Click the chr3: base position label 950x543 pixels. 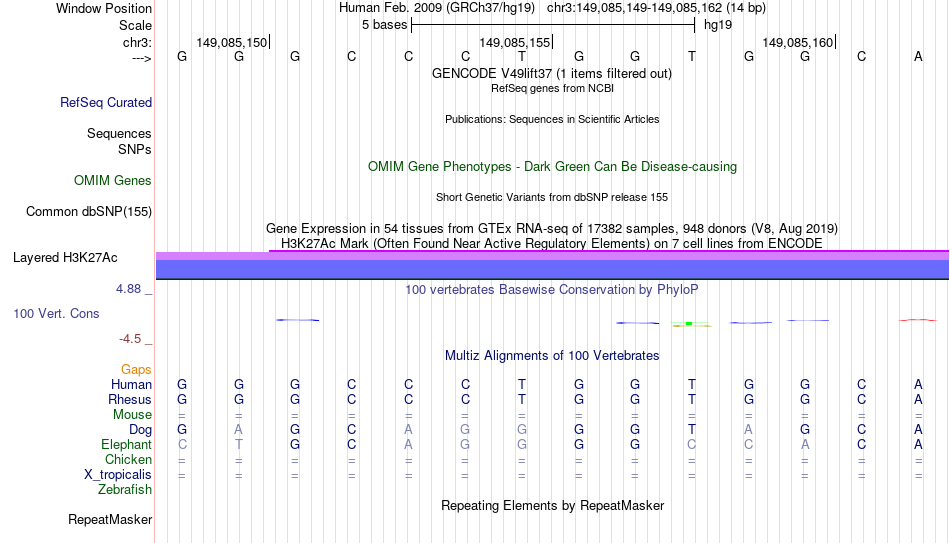pos(137,42)
